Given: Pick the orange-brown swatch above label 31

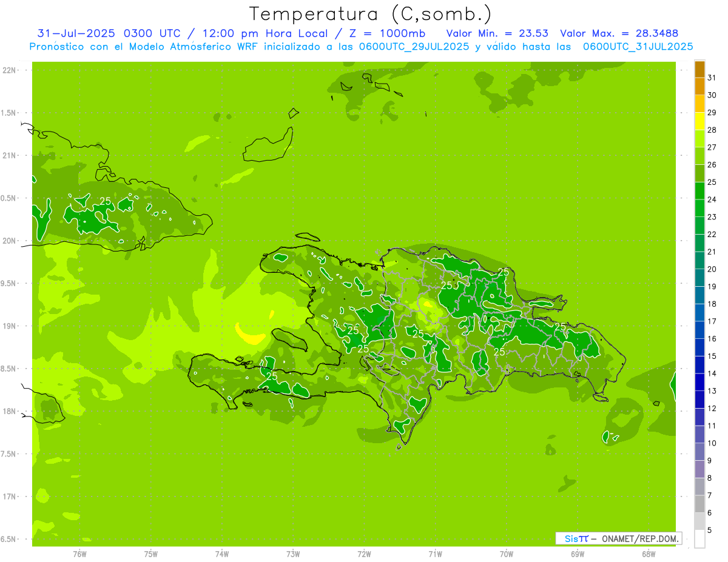Looking at the screenshot, I should (x=699, y=69).
